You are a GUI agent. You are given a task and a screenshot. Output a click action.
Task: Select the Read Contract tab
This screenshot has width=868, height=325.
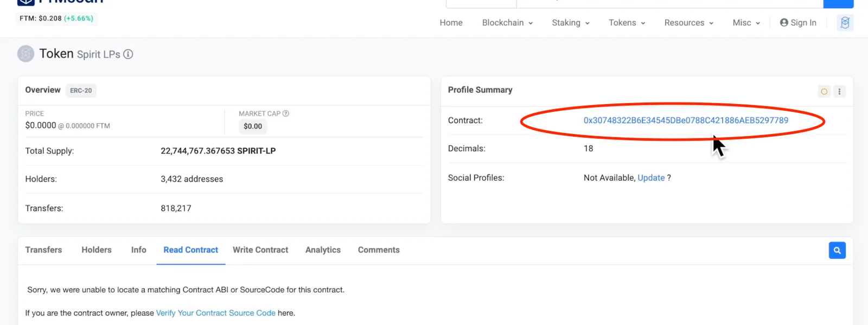coord(190,250)
